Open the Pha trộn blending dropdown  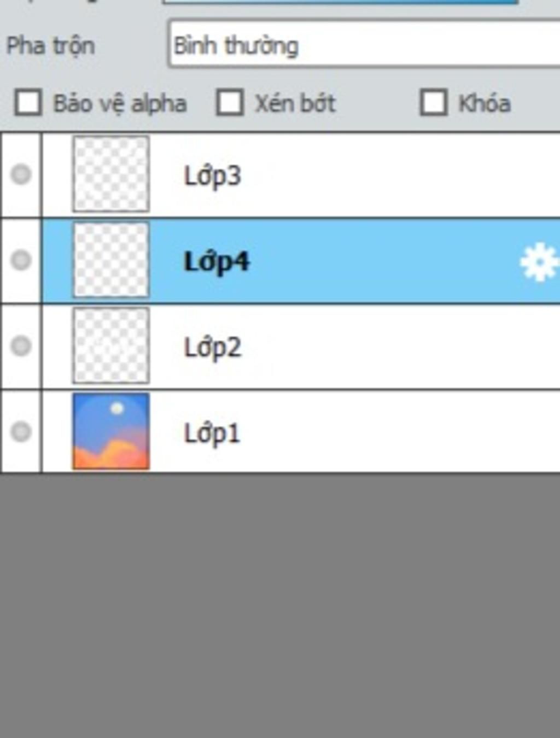click(364, 44)
